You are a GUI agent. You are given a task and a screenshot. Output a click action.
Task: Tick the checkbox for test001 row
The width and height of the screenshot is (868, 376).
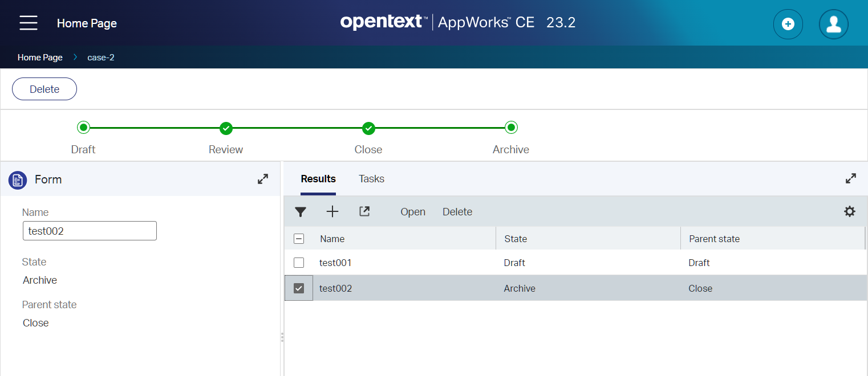pyautogui.click(x=299, y=263)
